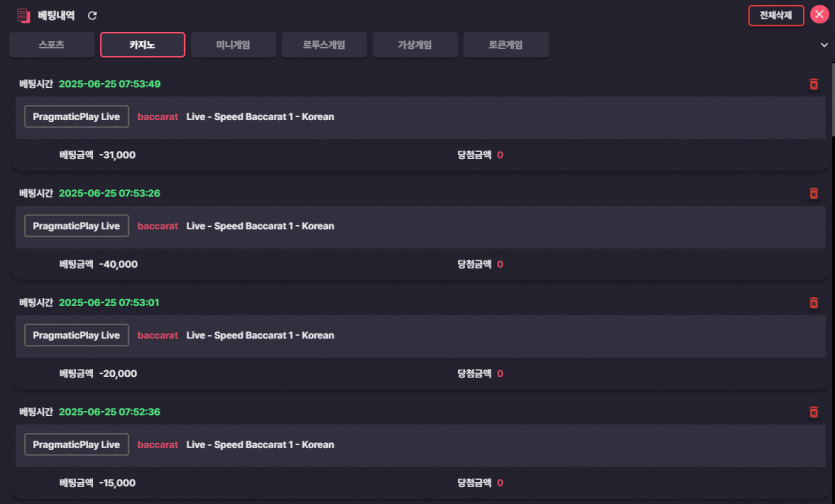Click PragmaticPlay Live badge in 07:52:36 bet
This screenshot has width=835, height=504.
point(76,444)
